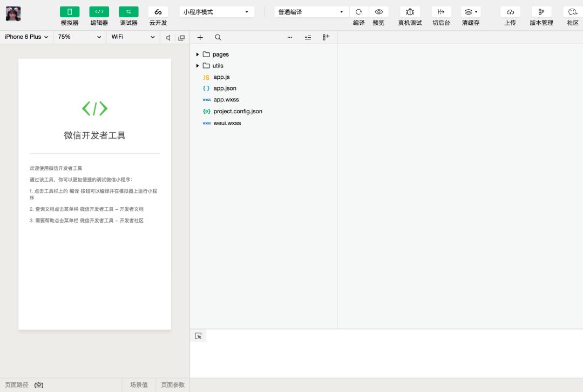Open the weui.wxss file

click(x=227, y=123)
